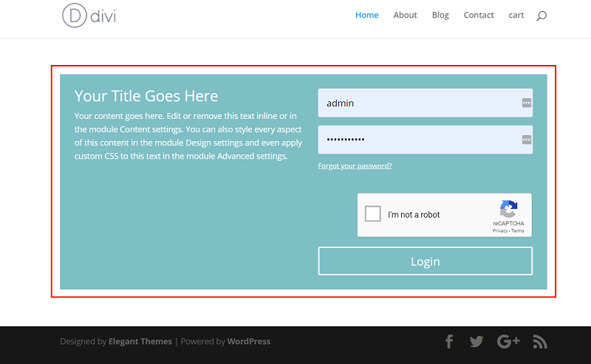Viewport: 591px width, 364px height.
Task: Visit the WordPress footer link
Action: click(x=249, y=341)
